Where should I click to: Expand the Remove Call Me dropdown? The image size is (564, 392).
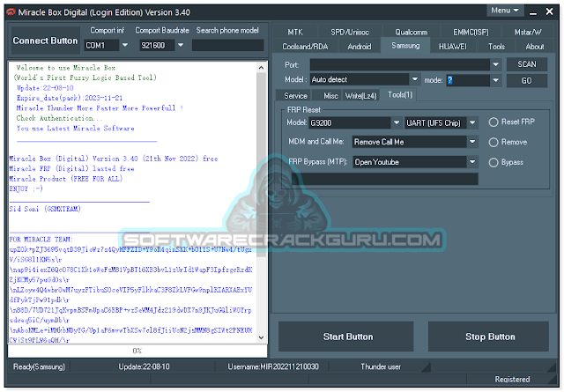click(472, 142)
